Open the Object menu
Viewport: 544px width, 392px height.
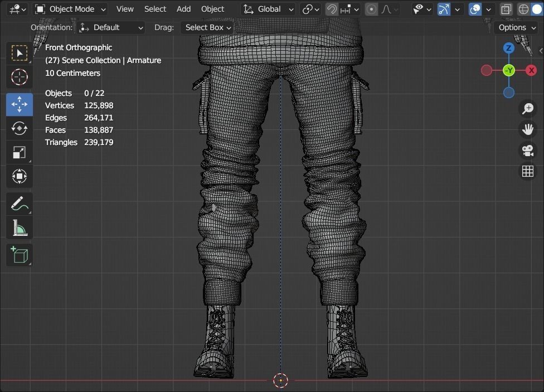click(213, 9)
